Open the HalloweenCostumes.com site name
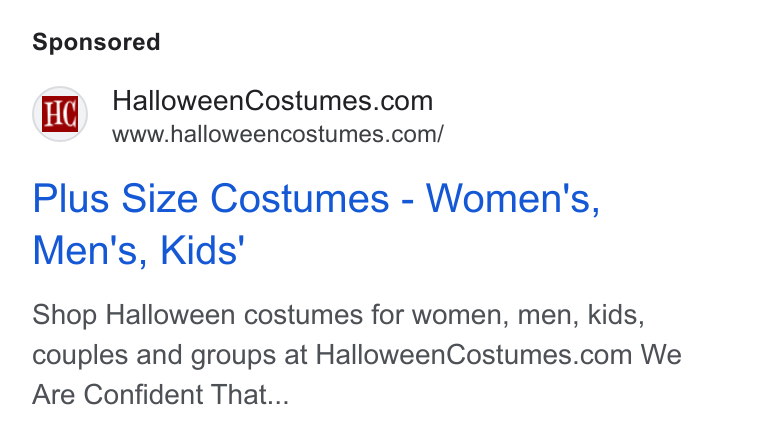This screenshot has height=438, width=760. [272, 101]
